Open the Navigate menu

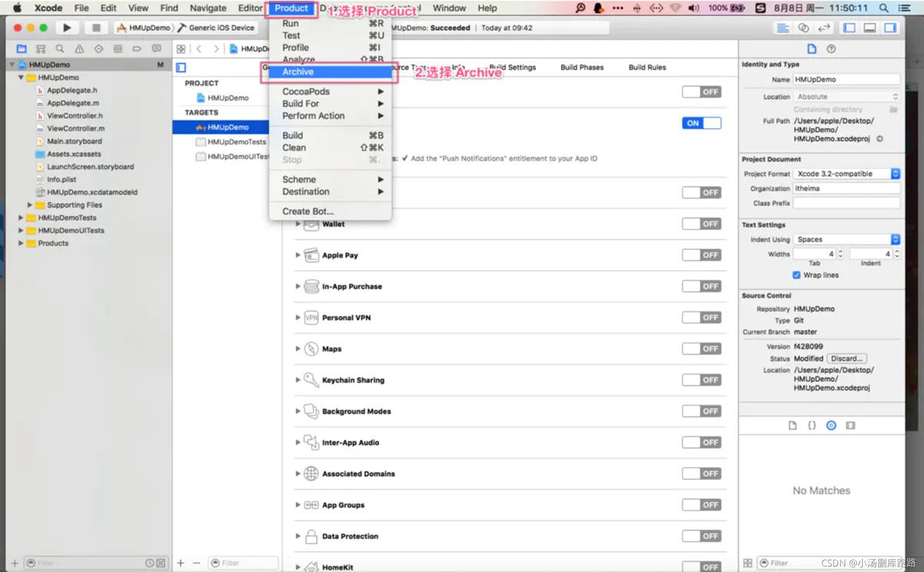208,8
